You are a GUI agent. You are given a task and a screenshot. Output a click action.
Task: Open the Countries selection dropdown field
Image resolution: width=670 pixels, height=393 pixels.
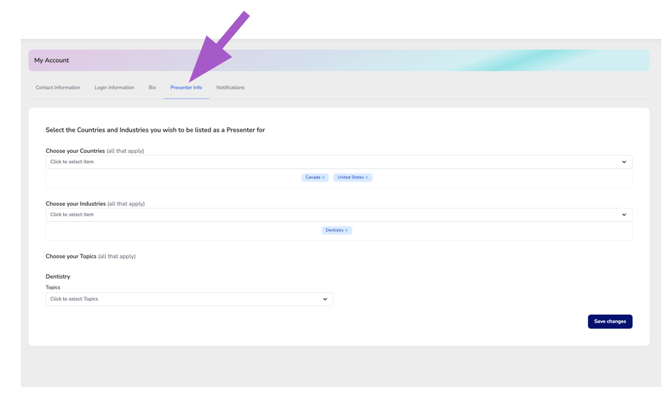coord(339,162)
